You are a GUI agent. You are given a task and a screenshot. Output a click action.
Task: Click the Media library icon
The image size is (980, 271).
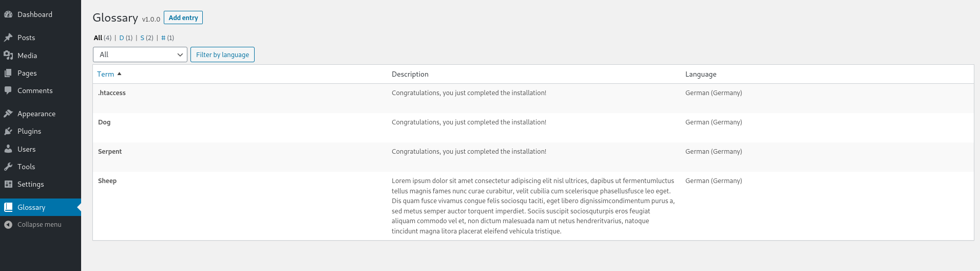[8, 55]
